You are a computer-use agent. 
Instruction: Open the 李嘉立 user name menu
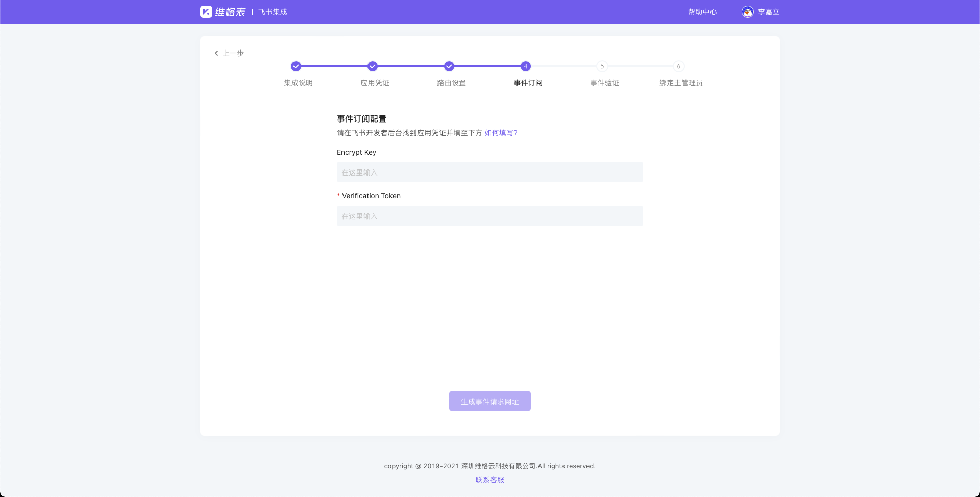click(769, 12)
